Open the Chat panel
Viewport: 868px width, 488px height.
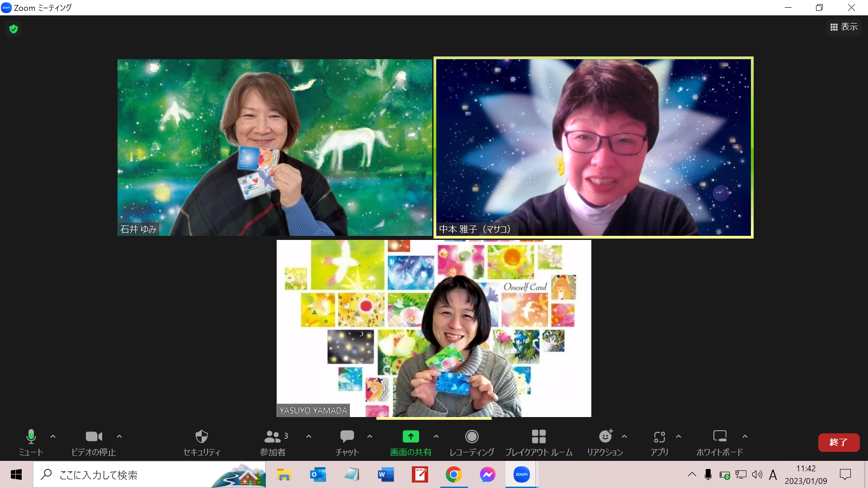pos(347,442)
